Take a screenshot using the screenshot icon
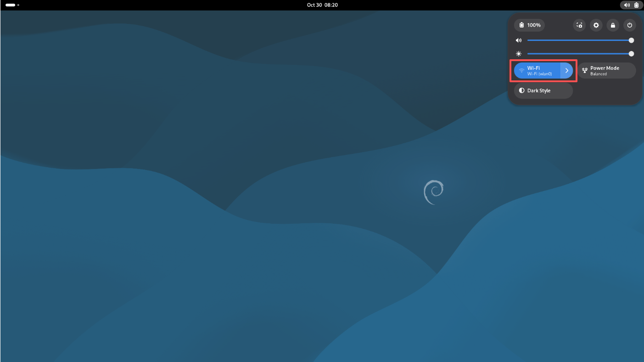Screen dimensions: 644x362 click(x=580, y=25)
